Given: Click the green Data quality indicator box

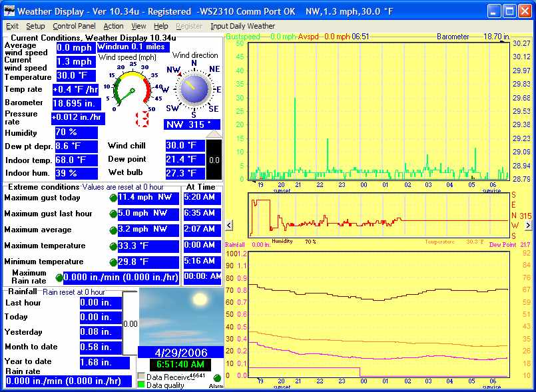Looking at the screenshot, I should 141,385.
